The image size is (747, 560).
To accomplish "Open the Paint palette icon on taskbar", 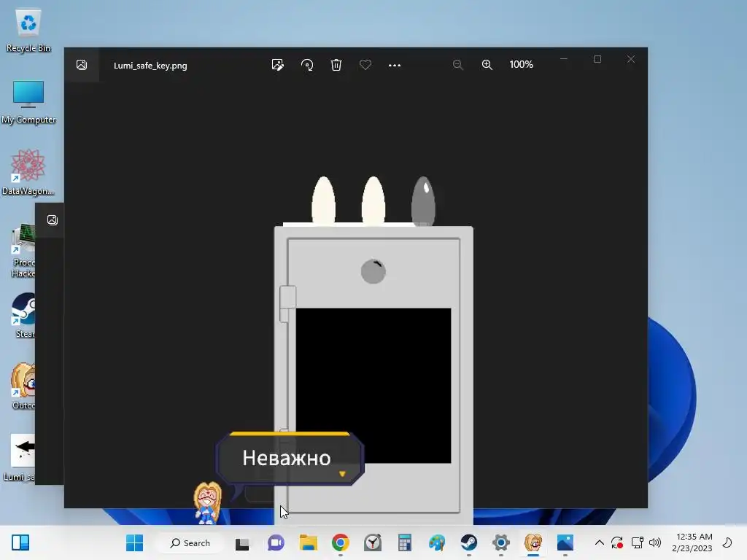I will [437, 542].
